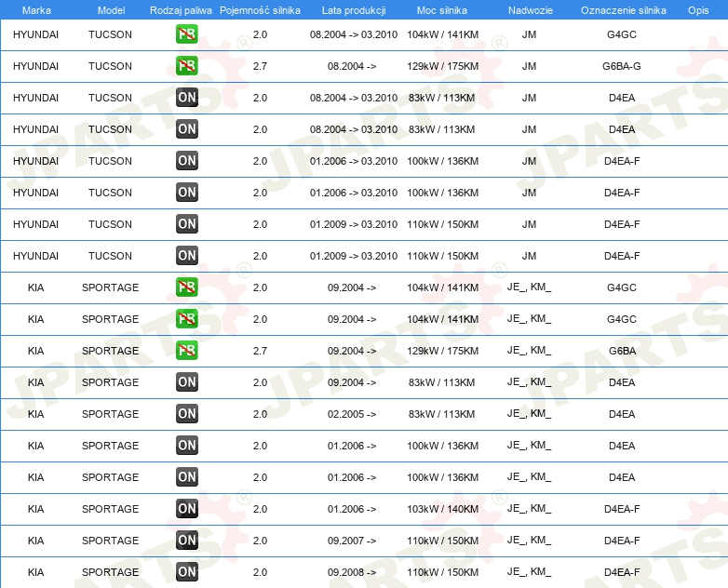This screenshot has width=728, height=588.
Task: Click the 09.2008 -> production date
Action: tap(352, 572)
